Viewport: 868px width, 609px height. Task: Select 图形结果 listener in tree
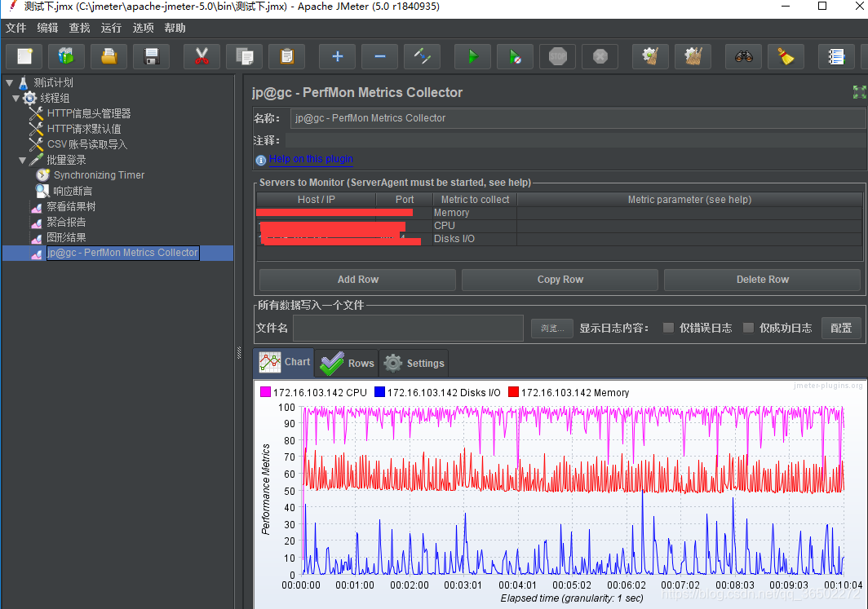pyautogui.click(x=66, y=237)
